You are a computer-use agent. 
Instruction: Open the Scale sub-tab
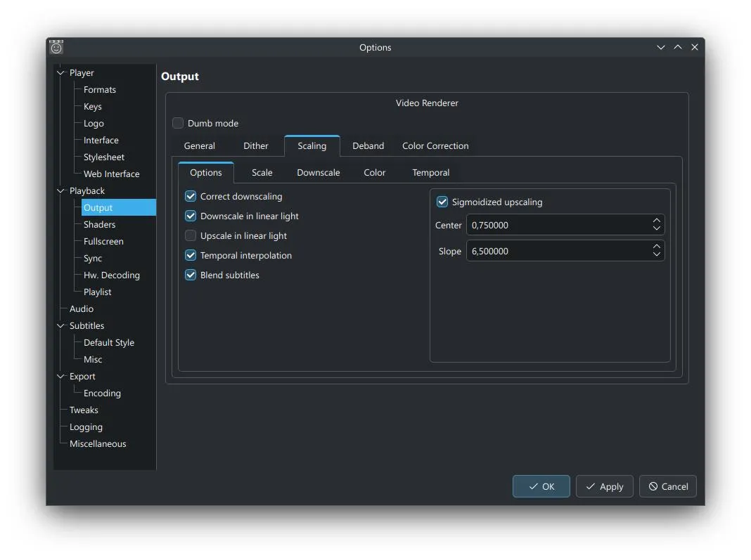[262, 173]
